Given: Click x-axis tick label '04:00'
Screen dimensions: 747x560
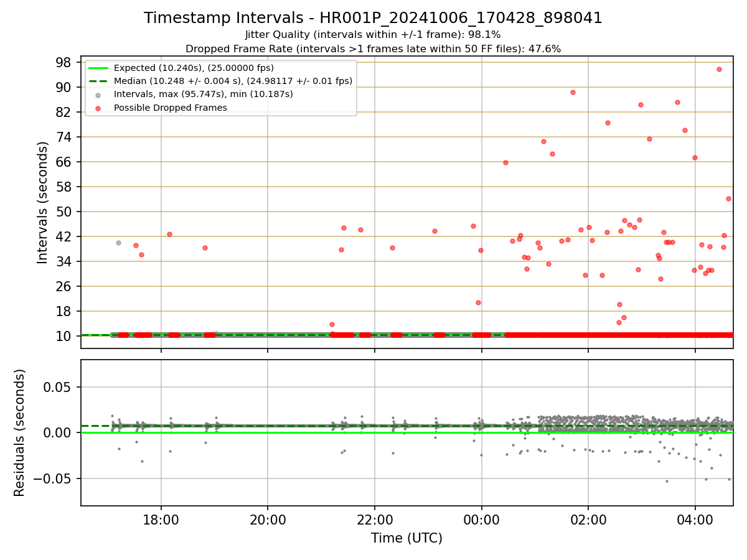Looking at the screenshot, I should click(x=695, y=519).
